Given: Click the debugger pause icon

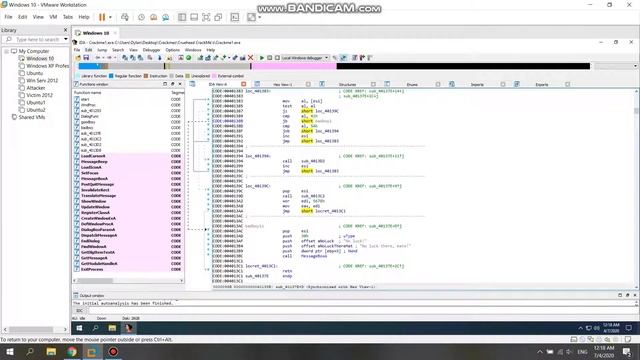Looking at the screenshot, I should pyautogui.click(x=269, y=58).
